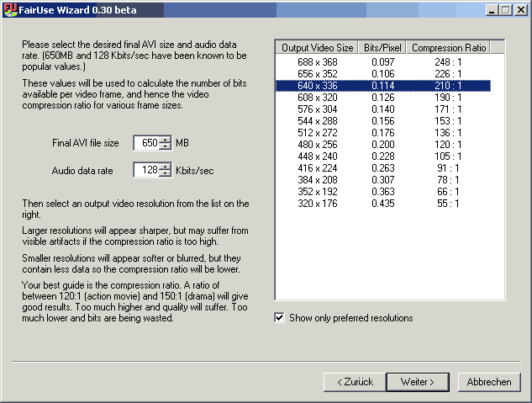Select the 640 x 336 resolution row
532x403 pixels.
tap(383, 86)
